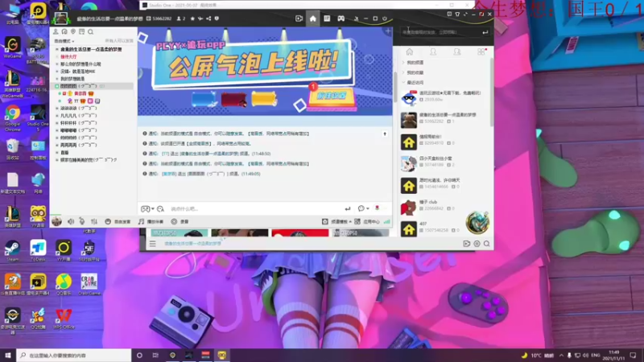The image size is (644, 362).
Task: Open WPS Office desktop shortcut
Action: point(64,319)
